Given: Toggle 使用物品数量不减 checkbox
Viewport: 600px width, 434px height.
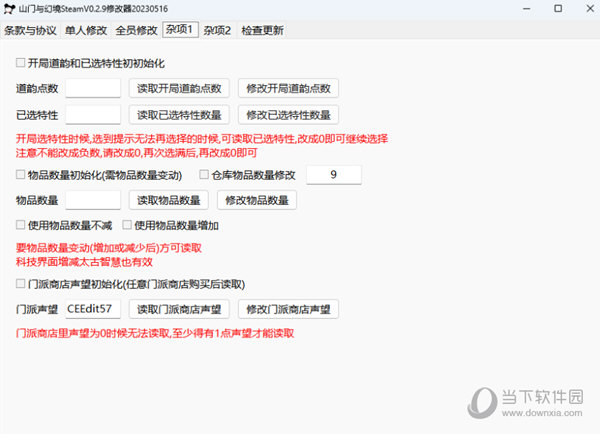Looking at the screenshot, I should tap(21, 225).
